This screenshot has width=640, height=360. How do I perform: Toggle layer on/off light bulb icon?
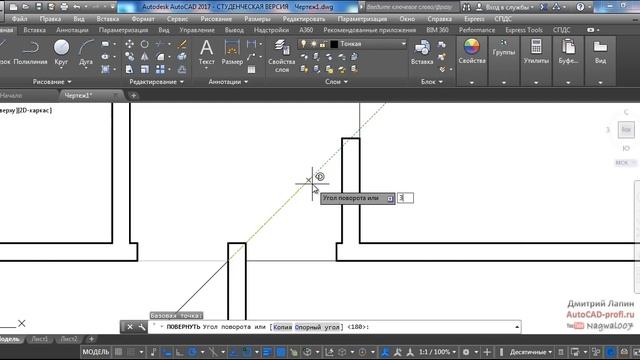(303, 44)
